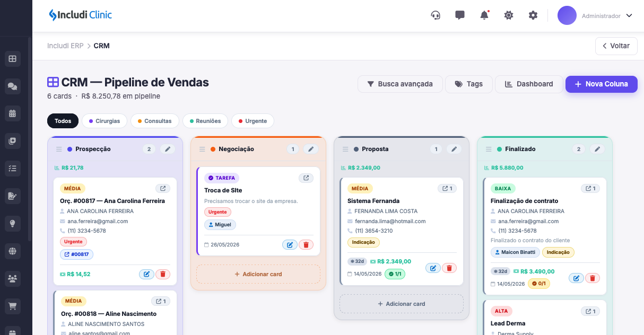Viewport: 644px width, 335px height.
Task: Delete the Orç. #00817 Ana Carolina card
Action: point(163,274)
